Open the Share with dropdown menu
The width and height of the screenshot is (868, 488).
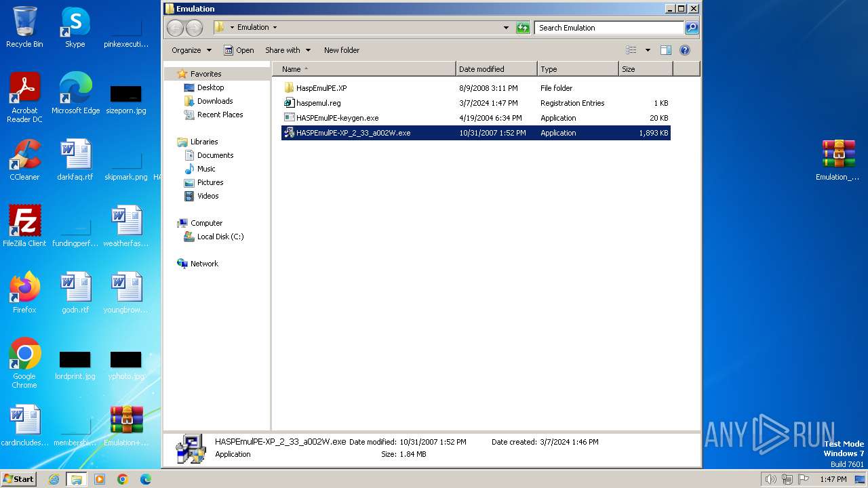[288, 50]
